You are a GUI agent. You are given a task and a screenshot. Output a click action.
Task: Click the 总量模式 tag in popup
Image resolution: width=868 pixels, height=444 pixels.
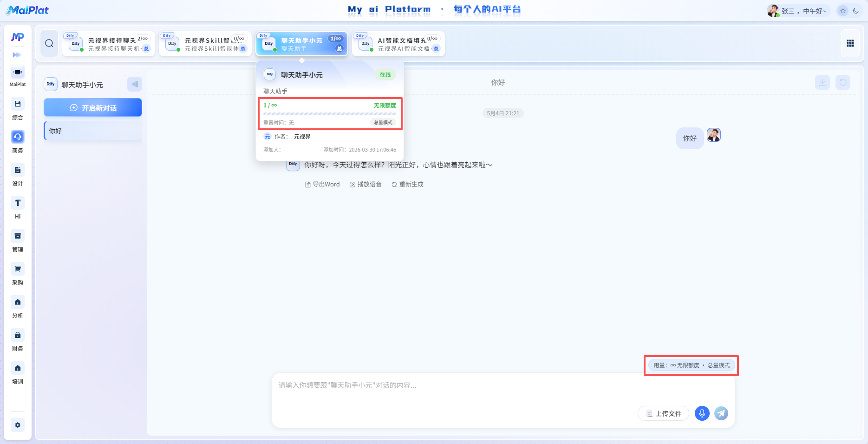coord(383,123)
